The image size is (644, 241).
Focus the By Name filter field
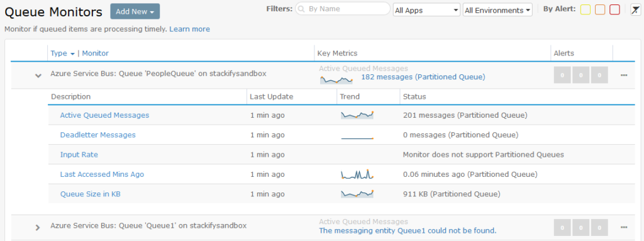pos(343,9)
